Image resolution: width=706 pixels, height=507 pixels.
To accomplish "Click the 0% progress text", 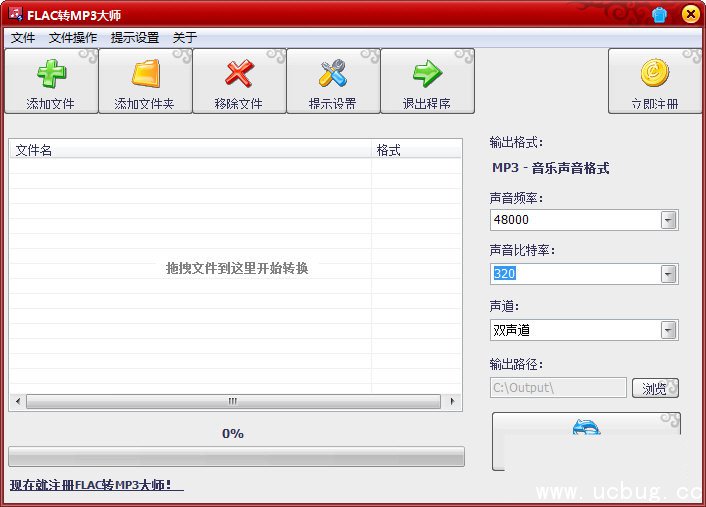I will coord(233,434).
